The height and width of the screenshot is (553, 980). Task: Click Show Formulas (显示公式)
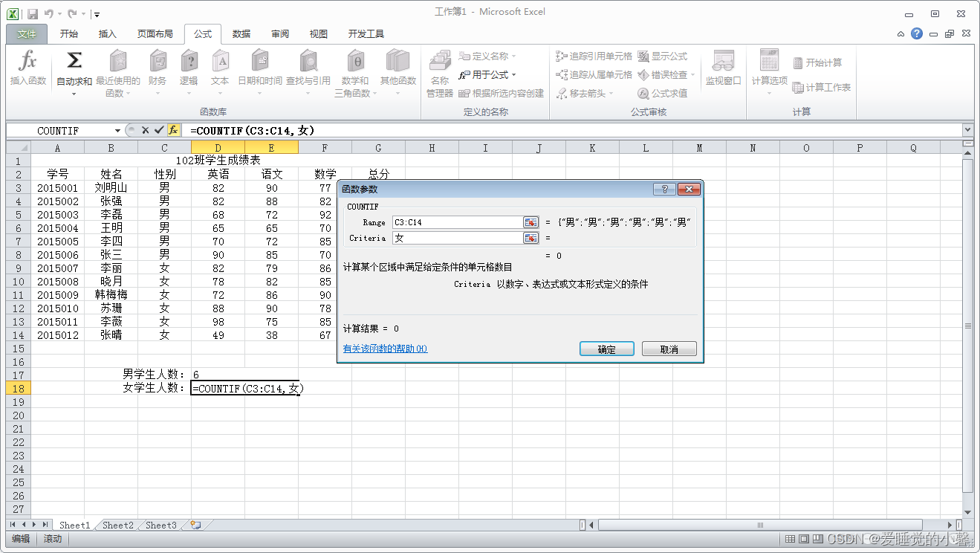point(663,56)
